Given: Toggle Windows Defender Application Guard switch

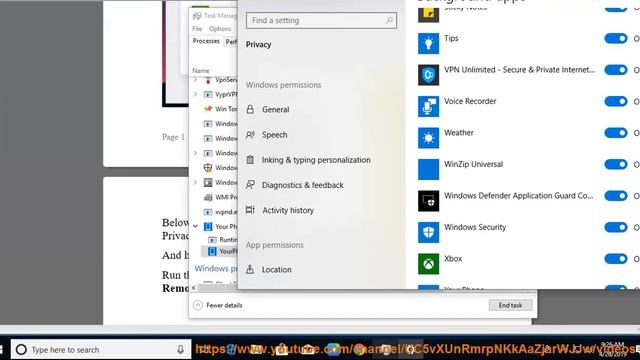Looking at the screenshot, I should pos(616,196).
